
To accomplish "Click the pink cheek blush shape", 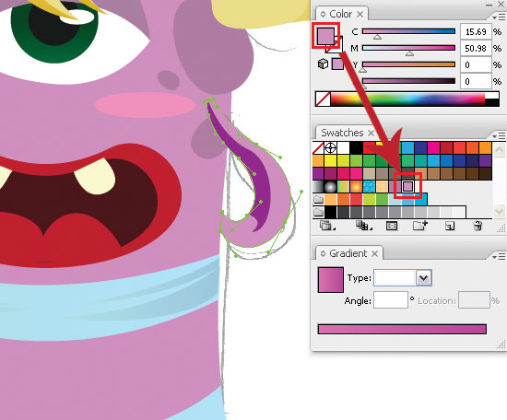I will point(145,105).
